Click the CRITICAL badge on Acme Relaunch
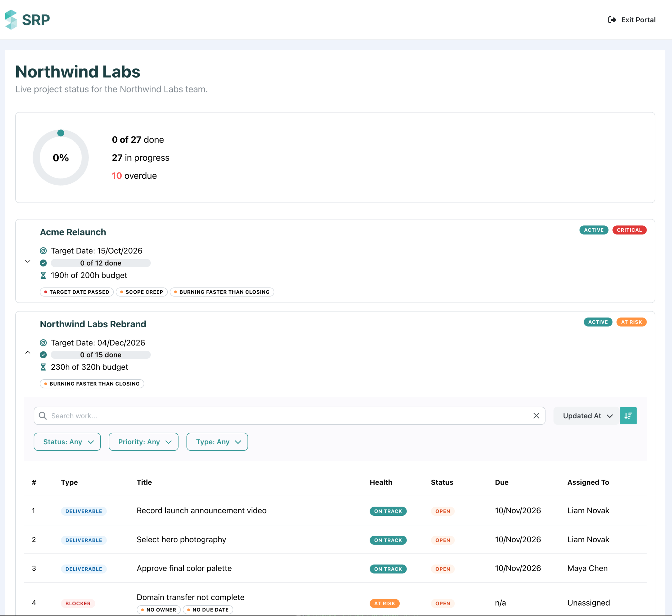The width and height of the screenshot is (672, 616). tap(629, 230)
